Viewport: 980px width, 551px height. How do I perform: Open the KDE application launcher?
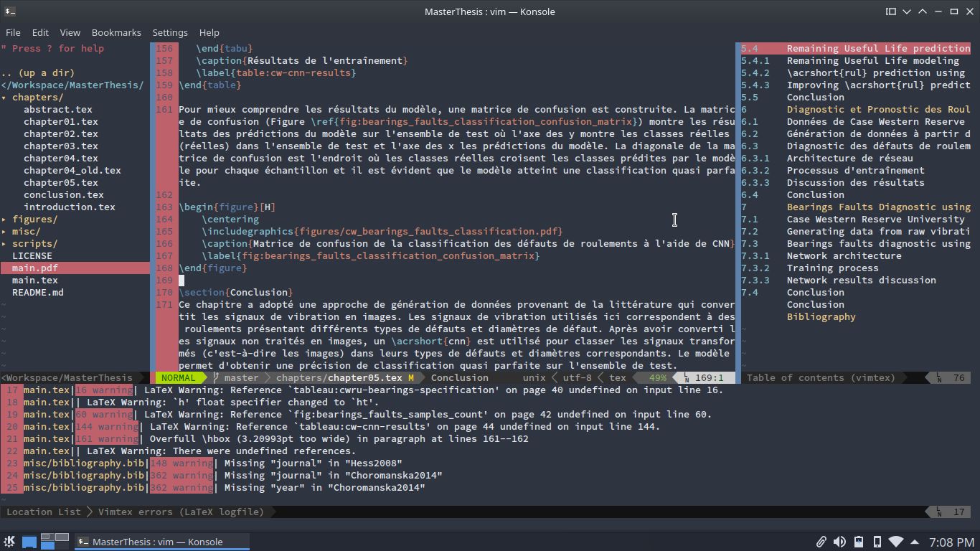(x=8, y=542)
